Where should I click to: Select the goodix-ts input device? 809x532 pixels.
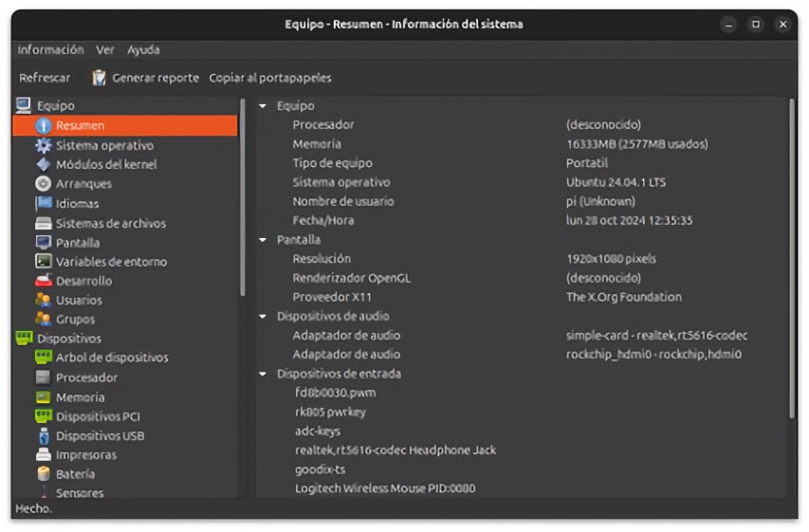(x=320, y=469)
